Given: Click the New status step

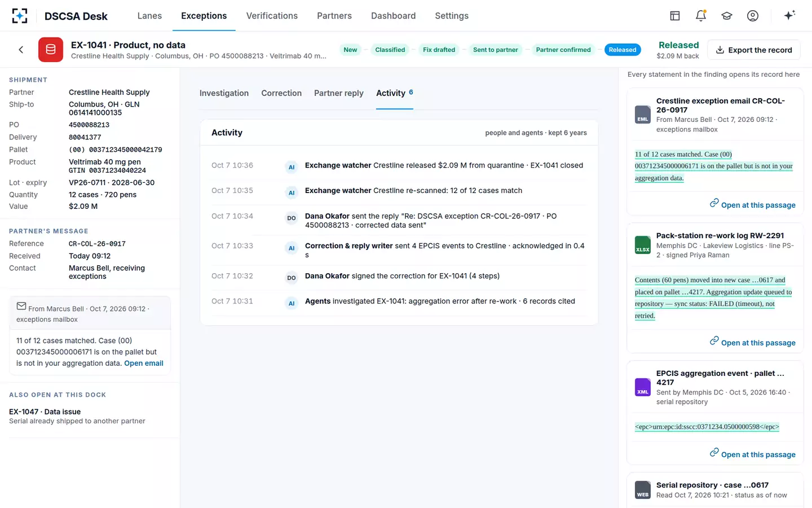Looking at the screenshot, I should tap(350, 50).
